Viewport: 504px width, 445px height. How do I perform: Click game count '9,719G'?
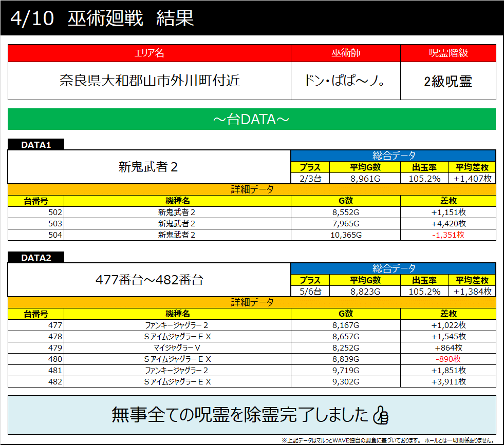click(346, 370)
